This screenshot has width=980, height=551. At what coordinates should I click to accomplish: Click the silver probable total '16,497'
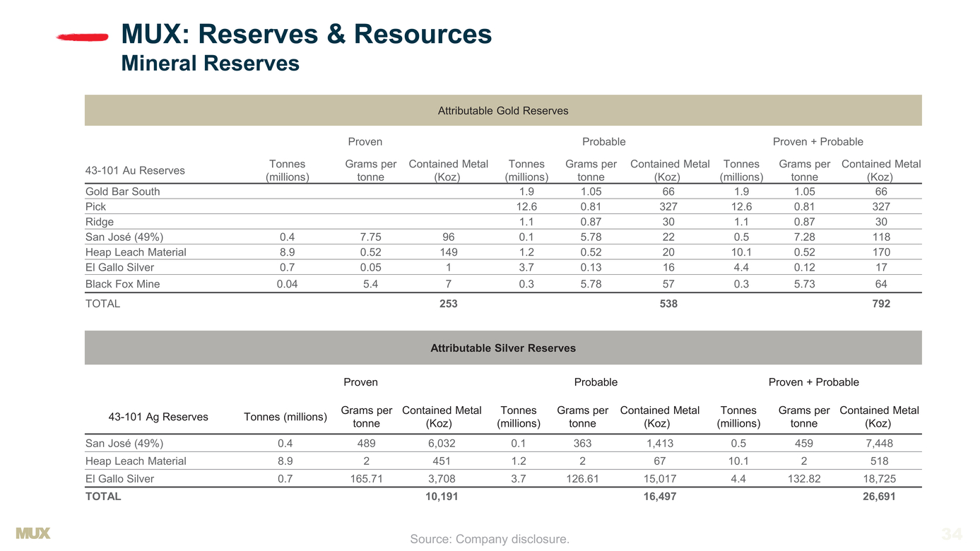(x=660, y=497)
